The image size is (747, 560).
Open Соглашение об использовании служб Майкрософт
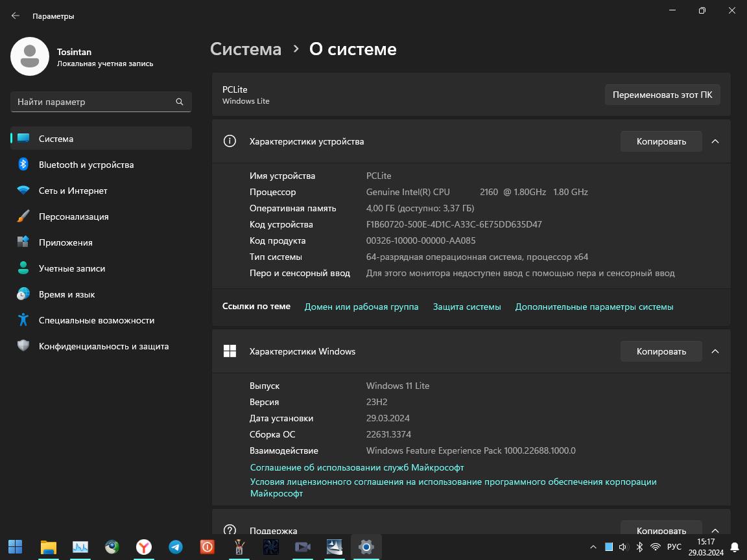tap(357, 467)
